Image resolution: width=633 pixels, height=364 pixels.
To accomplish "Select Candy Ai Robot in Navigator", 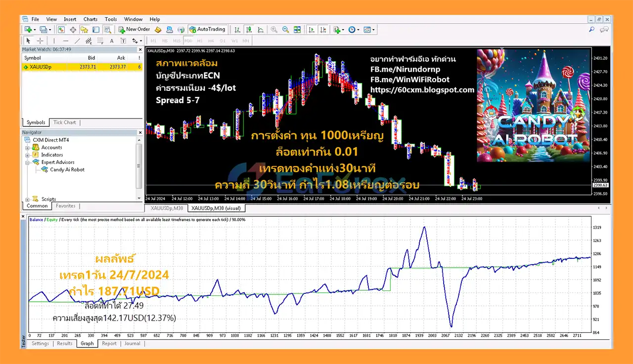I will coord(67,169).
